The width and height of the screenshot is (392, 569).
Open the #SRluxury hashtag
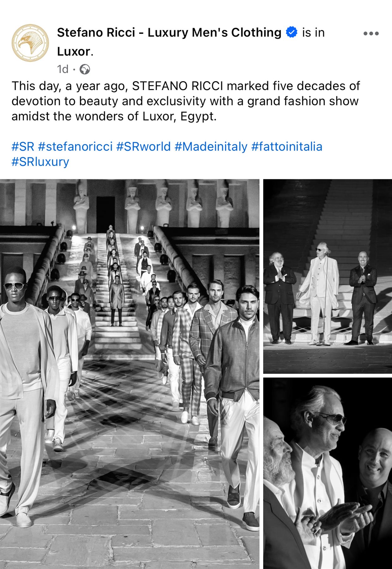tap(40, 162)
